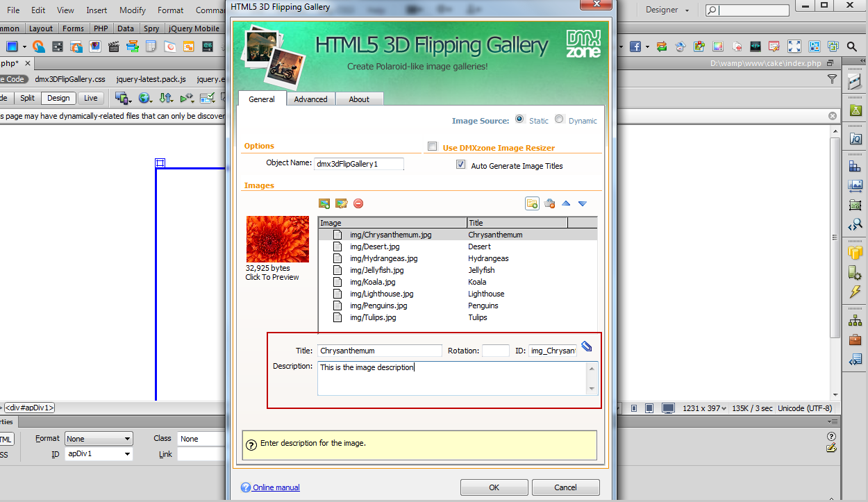
Task: Move selected image down in list
Action: (x=583, y=203)
